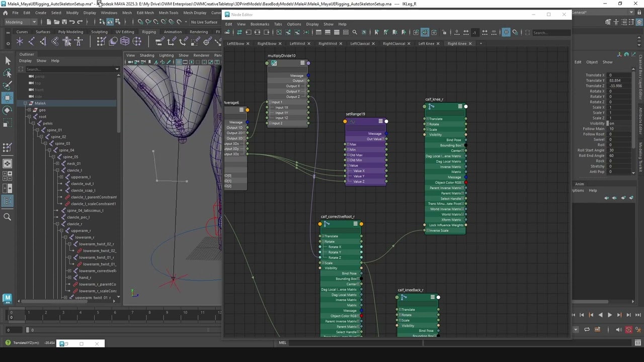Open the setRange19 node view mode icon

point(380,121)
